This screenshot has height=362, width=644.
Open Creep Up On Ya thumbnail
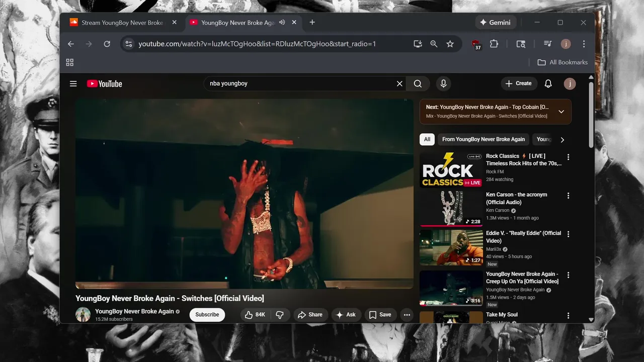(x=451, y=288)
